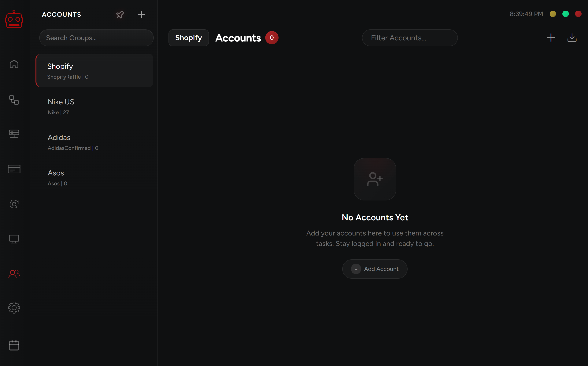
Task: Open the Proxies server sidebar icon
Action: (x=14, y=134)
